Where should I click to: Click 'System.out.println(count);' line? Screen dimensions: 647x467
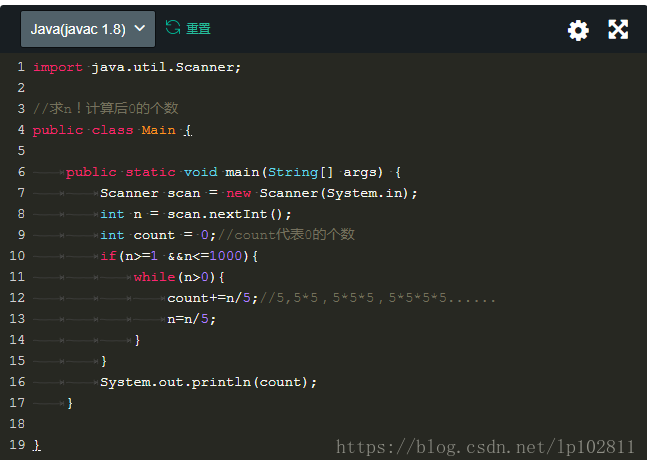[x=208, y=382]
